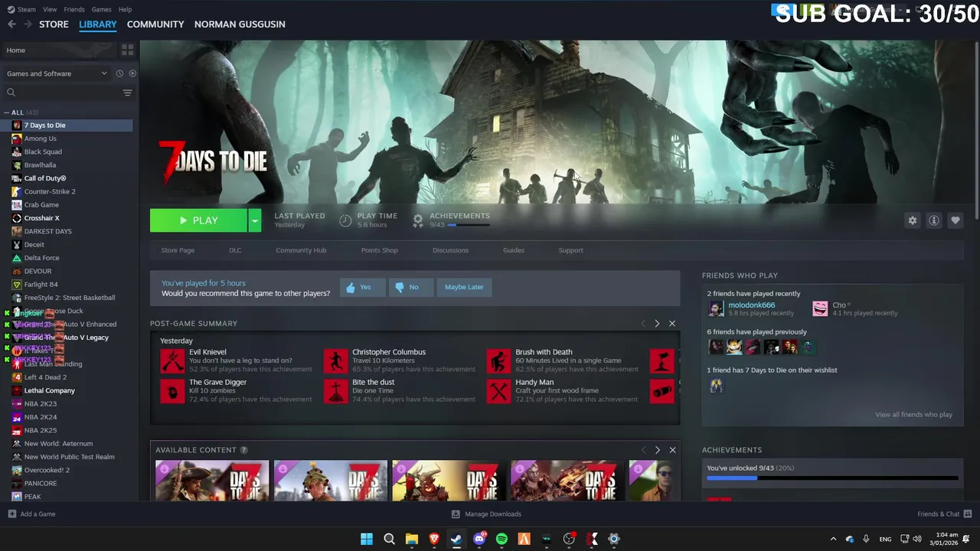Open the Discussions link

coord(450,250)
